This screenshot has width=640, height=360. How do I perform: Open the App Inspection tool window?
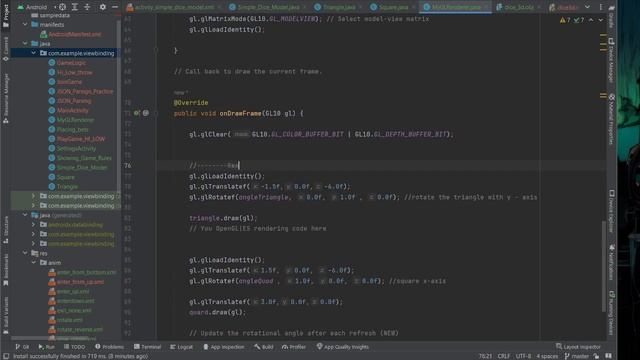coord(224,347)
